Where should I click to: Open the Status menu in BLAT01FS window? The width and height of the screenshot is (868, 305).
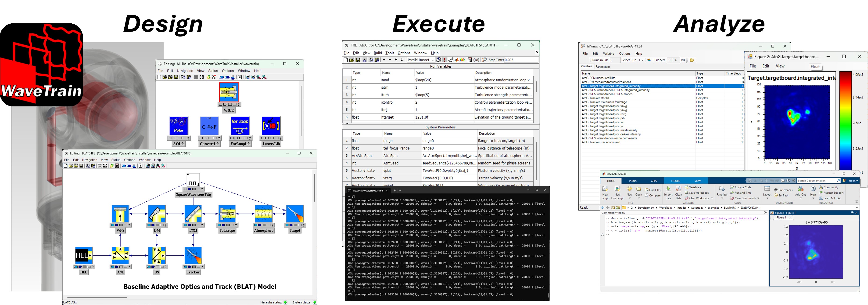pyautogui.click(x=116, y=160)
